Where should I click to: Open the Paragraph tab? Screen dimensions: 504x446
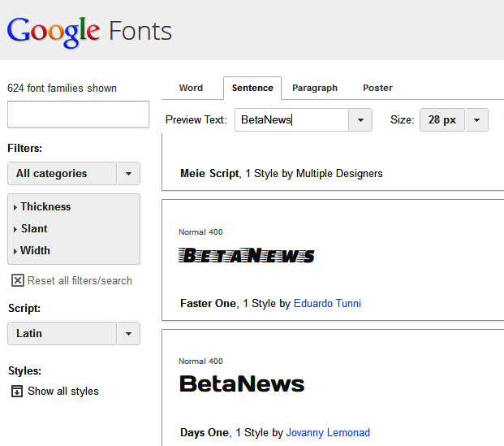tap(315, 88)
